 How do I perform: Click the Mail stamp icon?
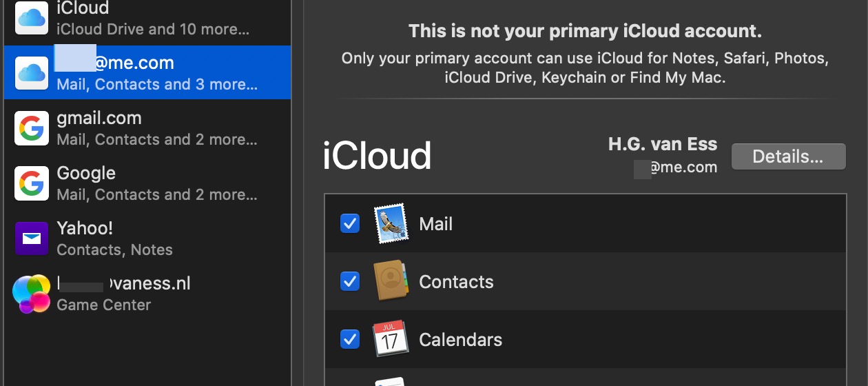click(x=391, y=223)
